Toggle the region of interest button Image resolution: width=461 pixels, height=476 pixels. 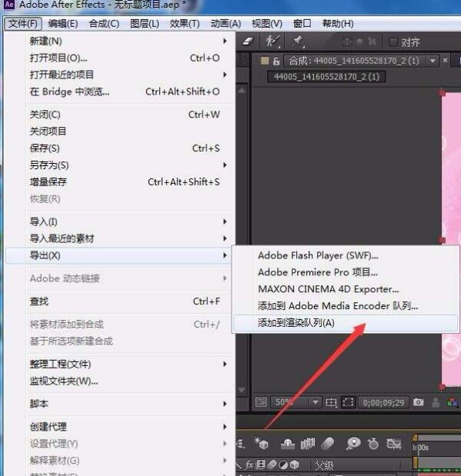[348, 402]
